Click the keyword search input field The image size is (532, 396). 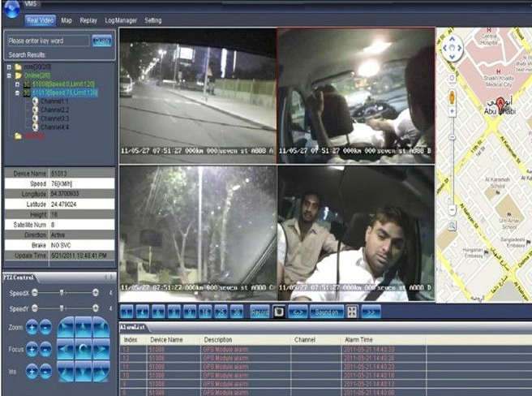(48, 41)
